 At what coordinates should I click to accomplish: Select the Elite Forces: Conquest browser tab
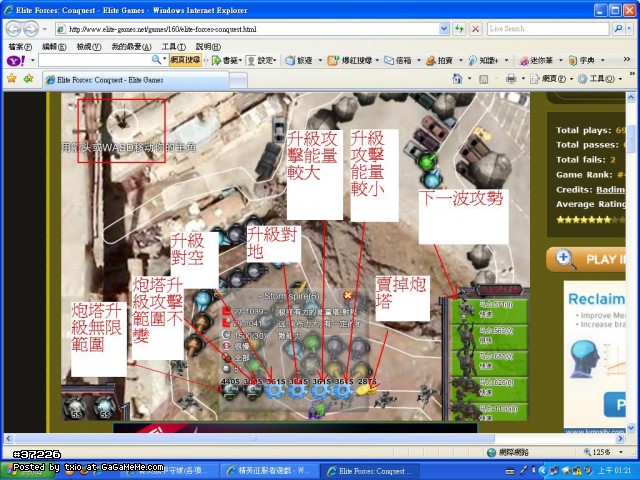136,80
